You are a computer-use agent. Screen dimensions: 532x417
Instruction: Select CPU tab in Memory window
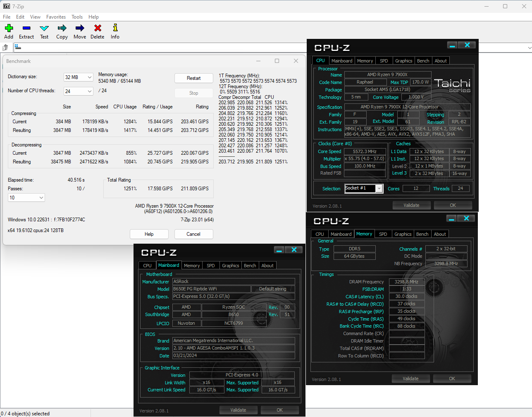click(x=320, y=234)
